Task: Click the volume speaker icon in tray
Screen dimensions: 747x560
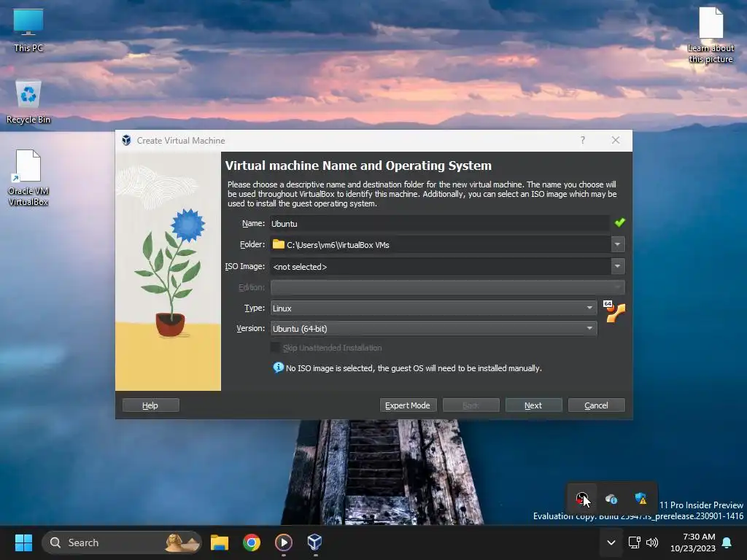Action: click(652, 542)
